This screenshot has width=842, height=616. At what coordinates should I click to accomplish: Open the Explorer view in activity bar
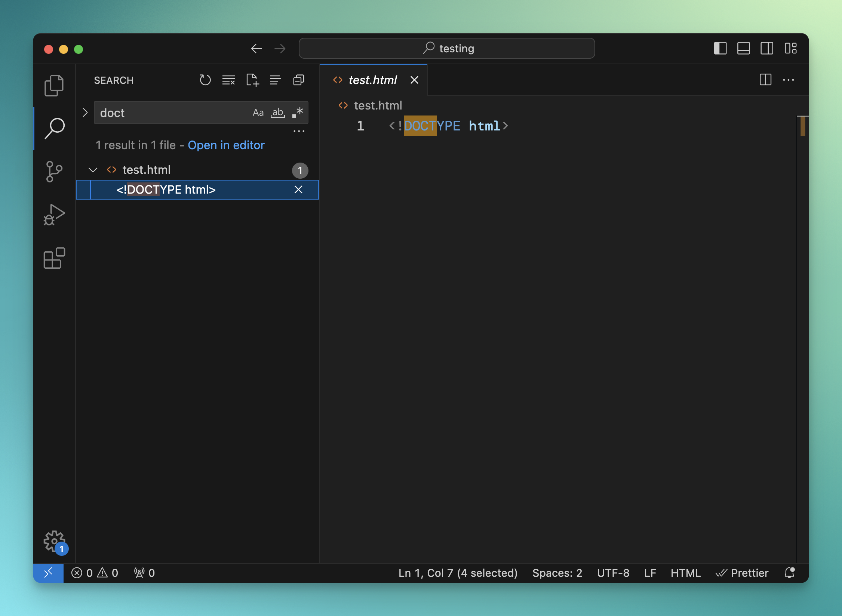pyautogui.click(x=54, y=86)
